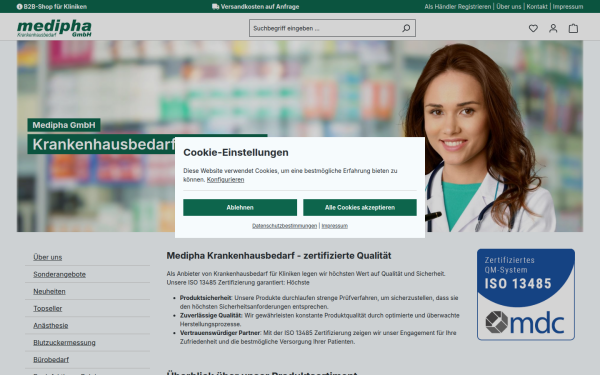The image size is (600, 375).
Task: Click heading Medipha Krankenhausbedarf - zertifizierte Qualität
Action: pyautogui.click(x=279, y=256)
